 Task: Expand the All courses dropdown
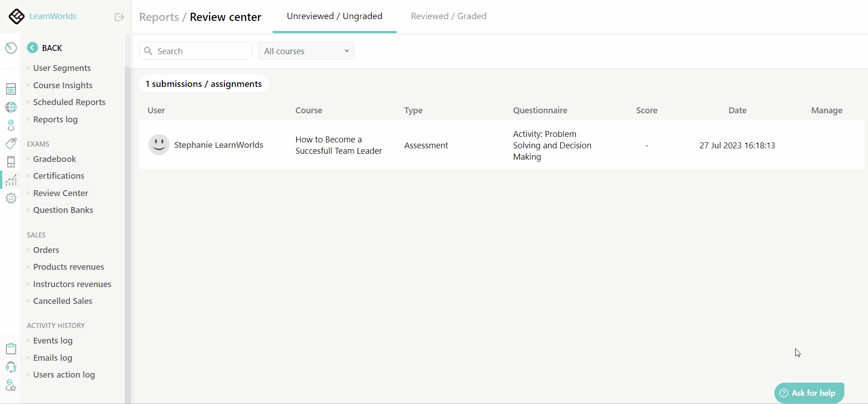click(x=306, y=51)
